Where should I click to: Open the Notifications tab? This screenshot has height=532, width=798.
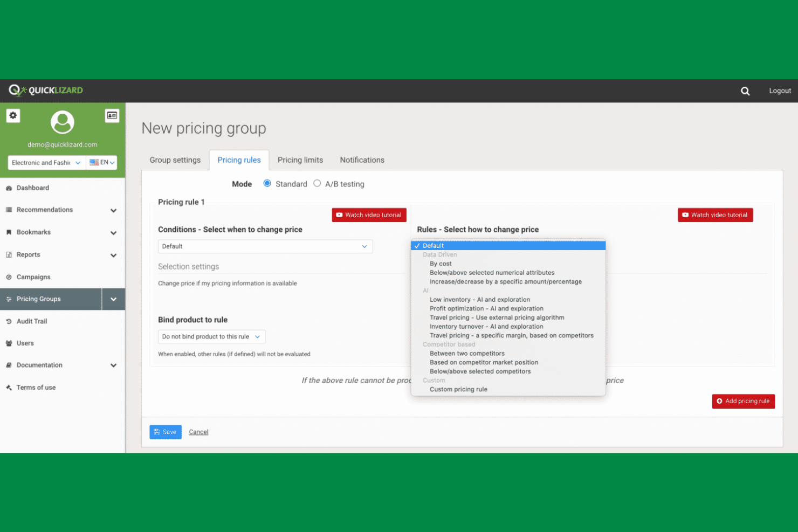[x=362, y=160]
